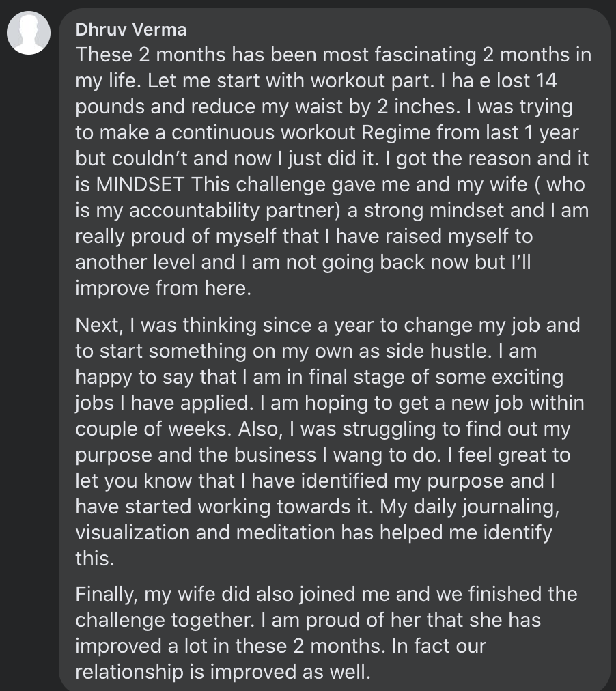This screenshot has height=691, width=616.
Task: Click the second paragraph starting with "Next"
Action: point(330,442)
